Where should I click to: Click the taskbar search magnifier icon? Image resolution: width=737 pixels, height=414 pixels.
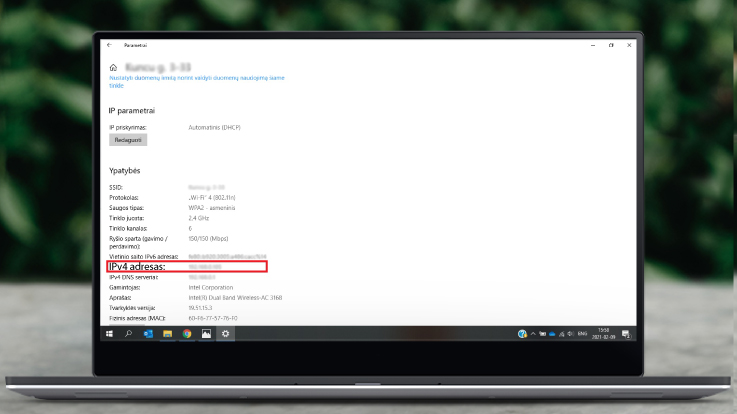pos(129,333)
